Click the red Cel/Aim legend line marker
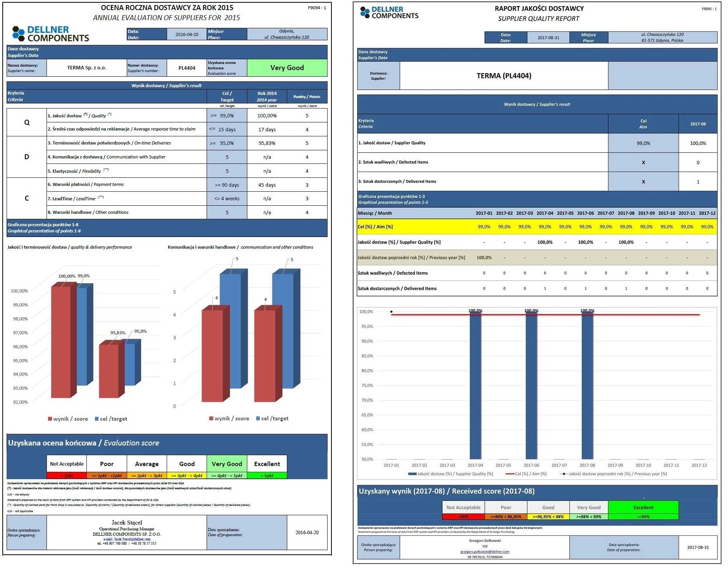Screen dimensions: 728x571 [510, 474]
